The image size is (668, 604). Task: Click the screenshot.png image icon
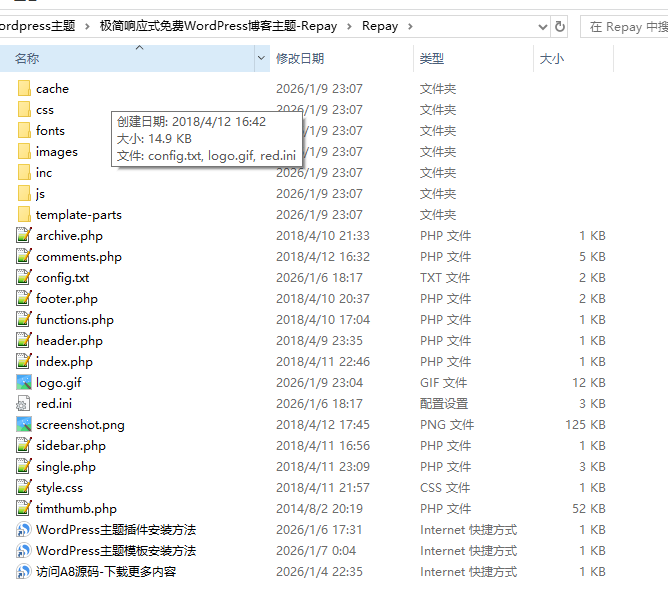[x=24, y=425]
